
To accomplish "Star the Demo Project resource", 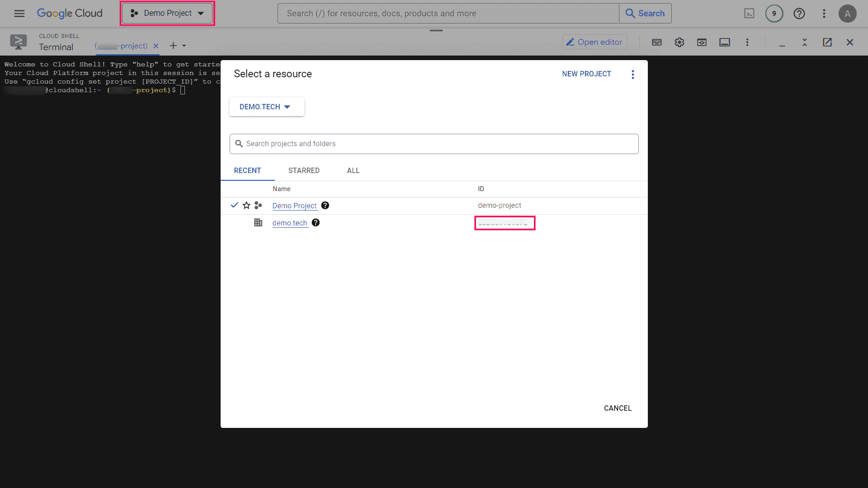I will (246, 205).
